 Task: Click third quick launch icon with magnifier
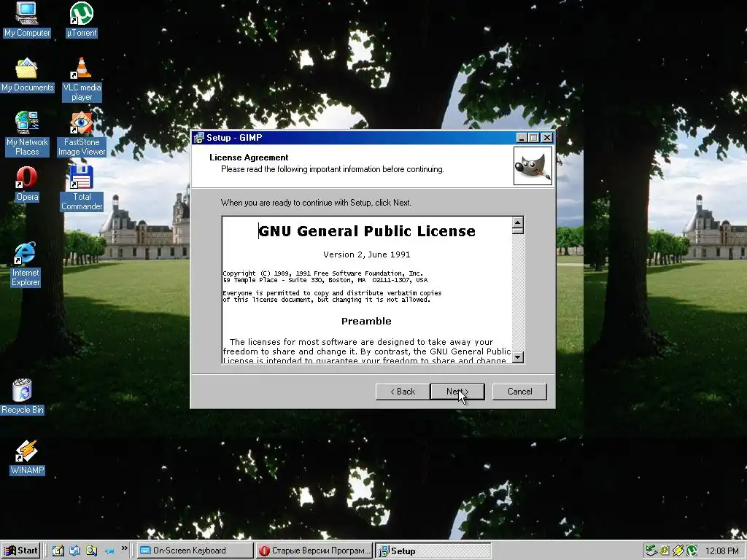[x=91, y=551]
